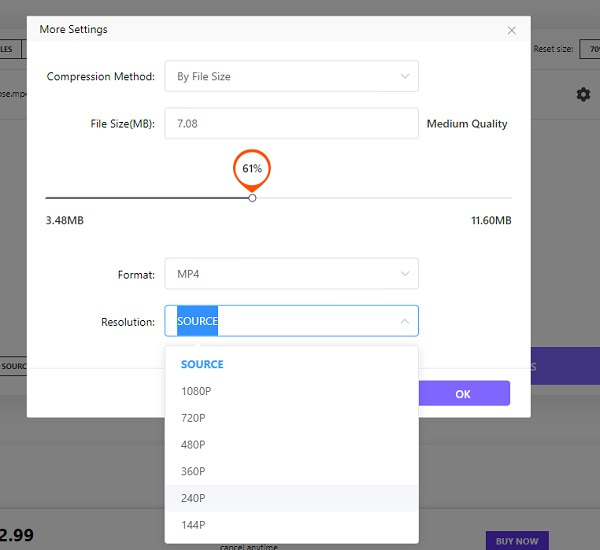Select 720P resolution option

click(x=291, y=418)
